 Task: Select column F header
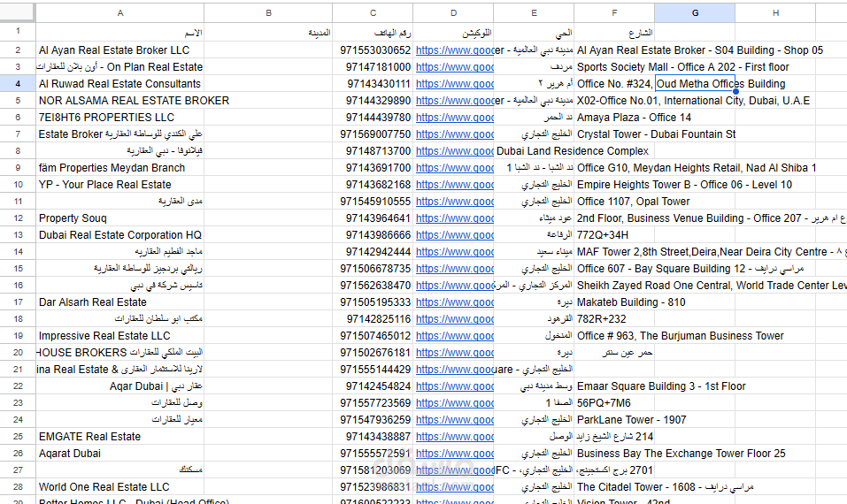pyautogui.click(x=614, y=13)
